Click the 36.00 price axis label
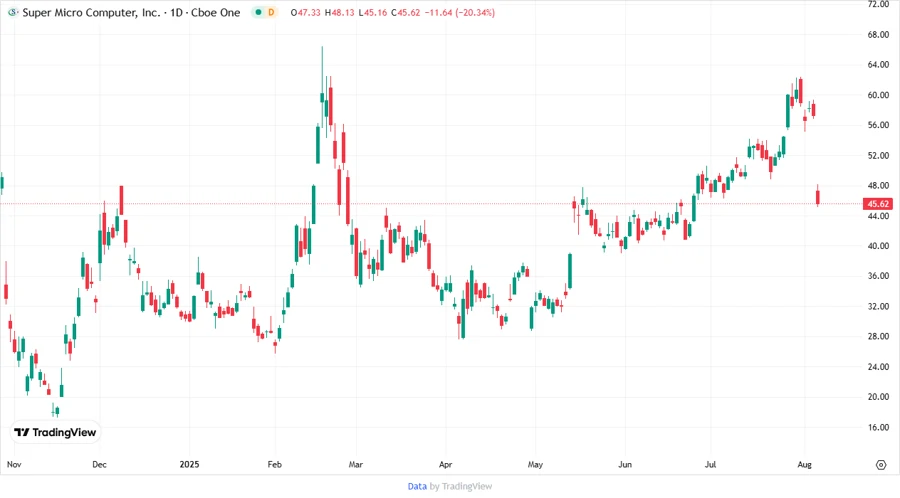 point(878,276)
